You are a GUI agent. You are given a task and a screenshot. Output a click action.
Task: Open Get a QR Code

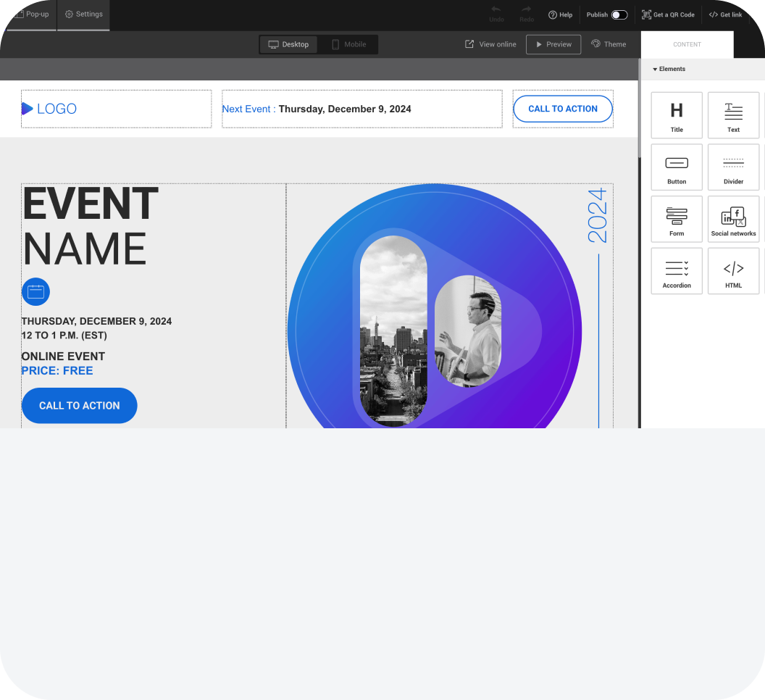coord(668,14)
